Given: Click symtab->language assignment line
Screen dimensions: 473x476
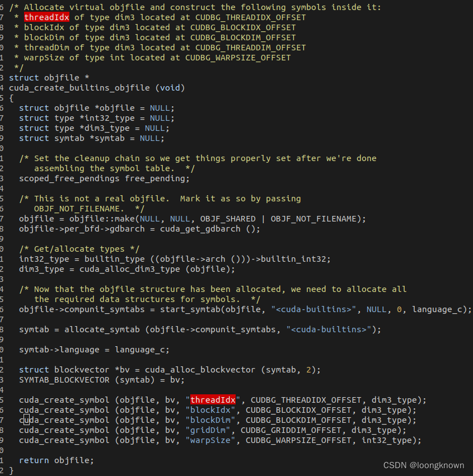Looking at the screenshot, I should (x=94, y=350).
